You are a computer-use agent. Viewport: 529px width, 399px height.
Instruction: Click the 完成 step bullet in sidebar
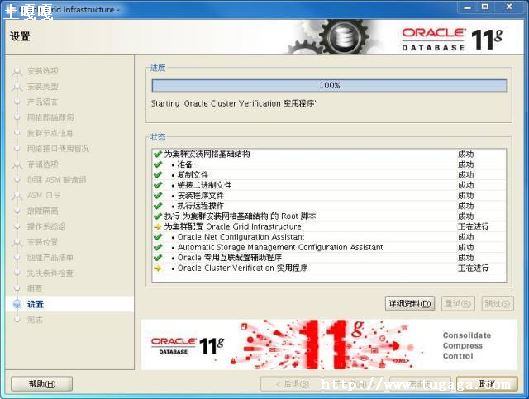(x=17, y=319)
